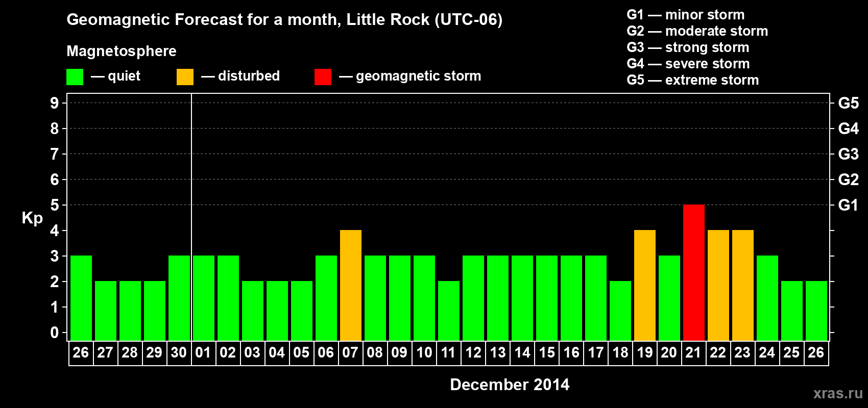Select the green bar for December 25
Image resolution: width=868 pixels, height=408 pixels.
[x=792, y=311]
